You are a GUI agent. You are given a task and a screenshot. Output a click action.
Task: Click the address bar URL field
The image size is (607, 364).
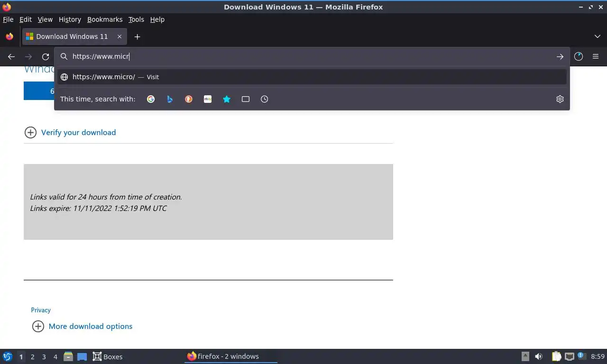point(312,56)
